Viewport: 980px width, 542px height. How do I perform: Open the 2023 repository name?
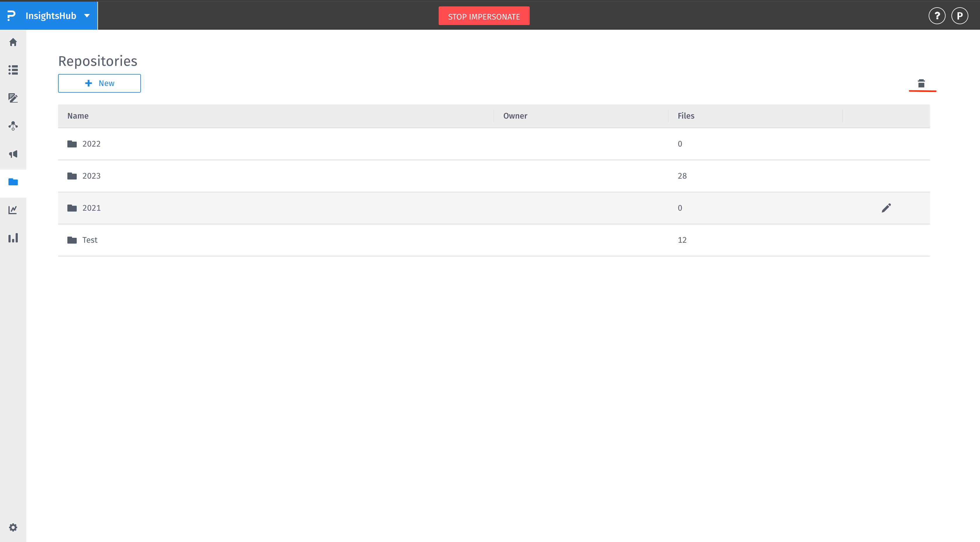coord(92,176)
